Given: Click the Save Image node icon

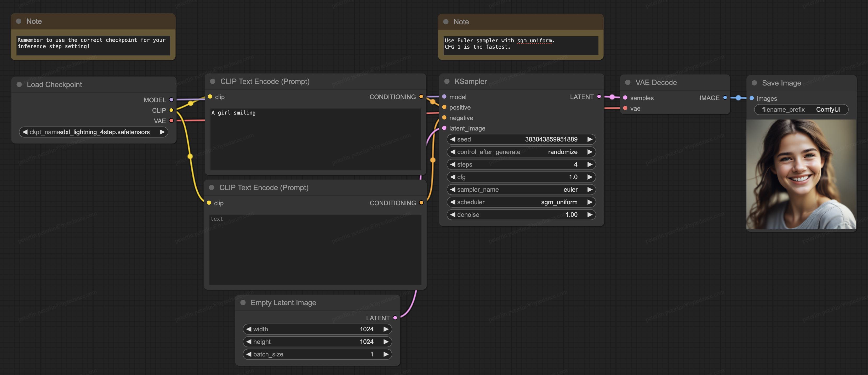Looking at the screenshot, I should click(754, 83).
